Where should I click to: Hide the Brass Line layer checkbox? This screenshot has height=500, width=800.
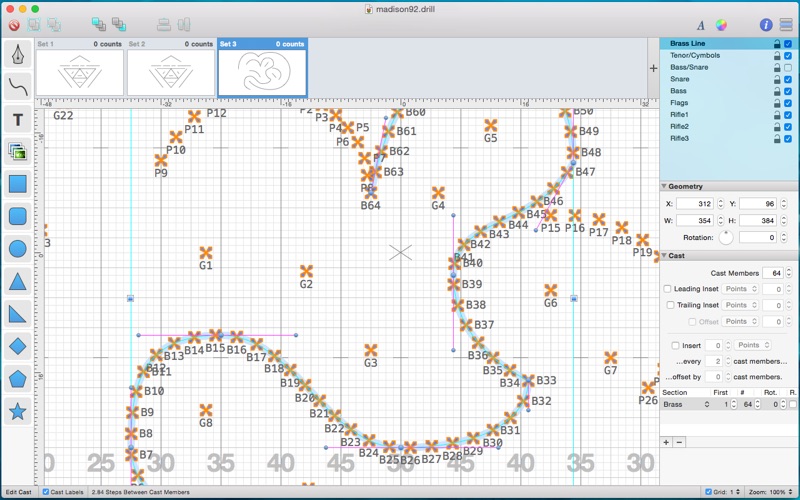click(x=788, y=44)
